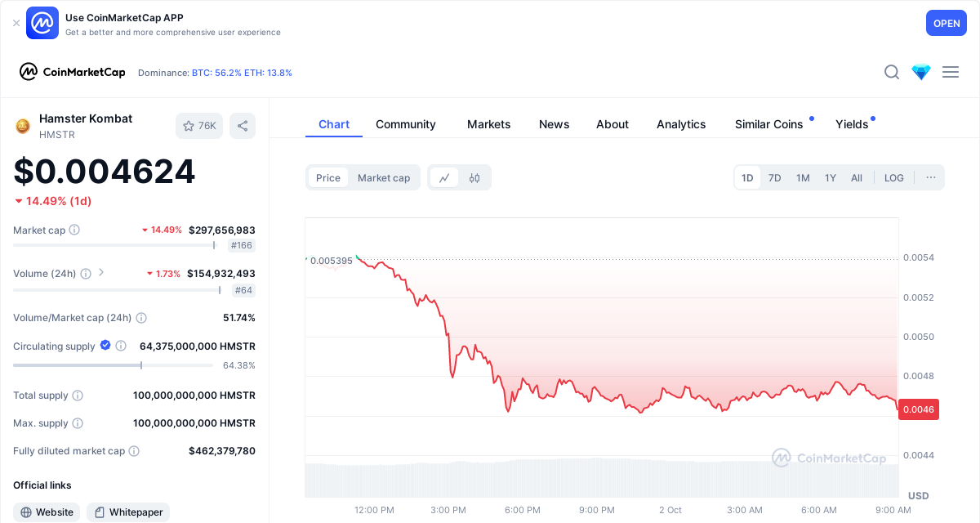The height and width of the screenshot is (523, 980).
Task: Click the market cap rank #166 badge
Action: click(242, 245)
